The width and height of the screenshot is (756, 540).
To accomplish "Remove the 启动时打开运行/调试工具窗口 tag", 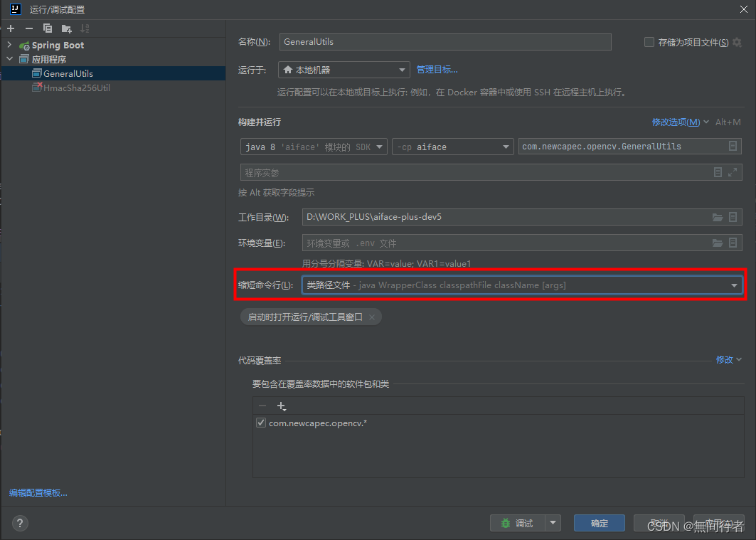I will [372, 317].
